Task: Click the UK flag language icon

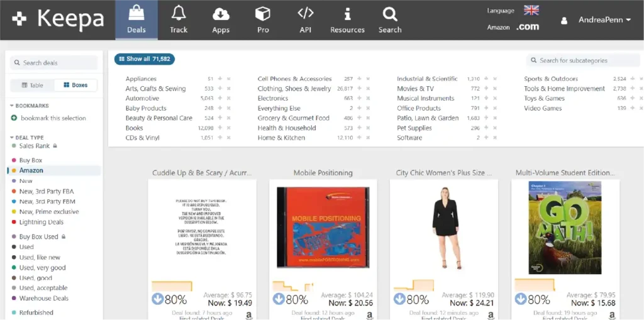Action: pos(531,10)
